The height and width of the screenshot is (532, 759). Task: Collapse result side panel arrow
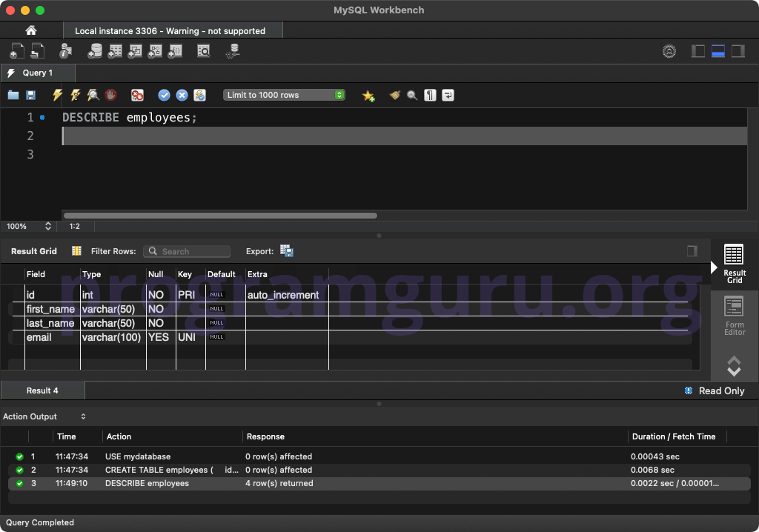tap(714, 267)
